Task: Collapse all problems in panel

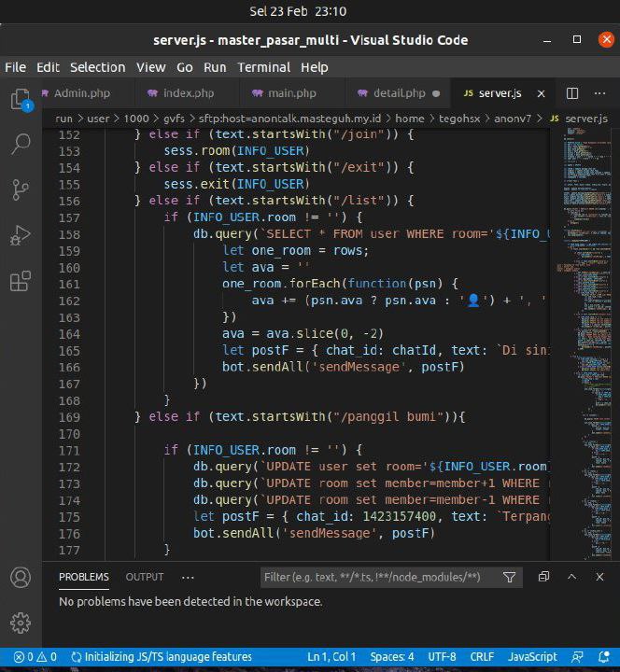Action: click(x=543, y=577)
